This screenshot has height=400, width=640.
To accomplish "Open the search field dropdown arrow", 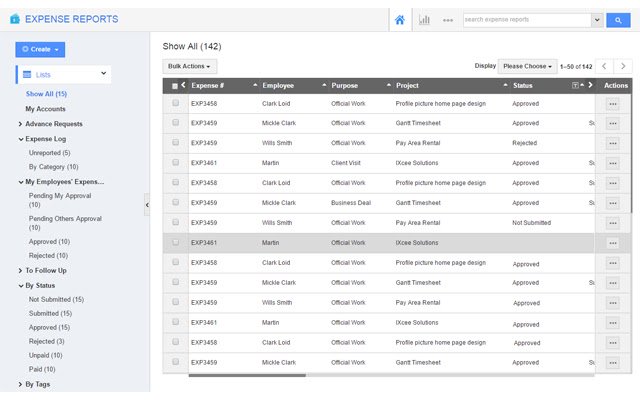I will pos(597,20).
